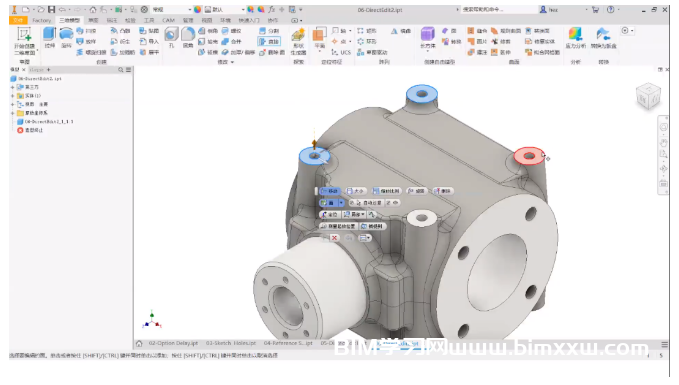
Task: Click the freeform Box (长方体) tool
Action: (x=427, y=38)
